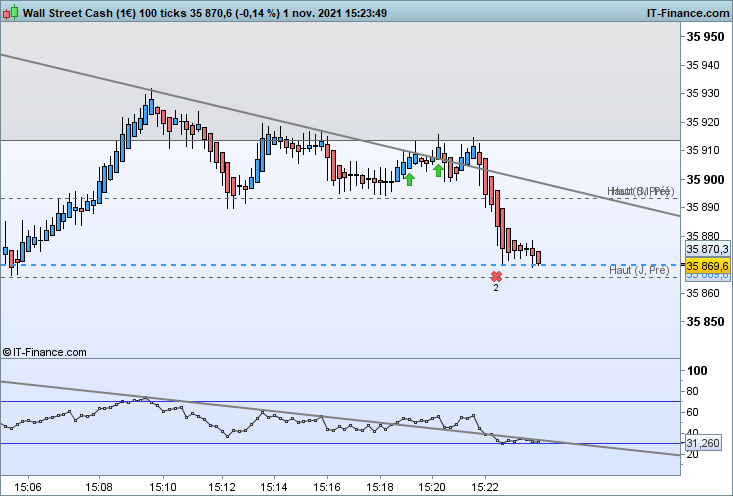Select the lower blue RSI oversold line

[x=340, y=444]
